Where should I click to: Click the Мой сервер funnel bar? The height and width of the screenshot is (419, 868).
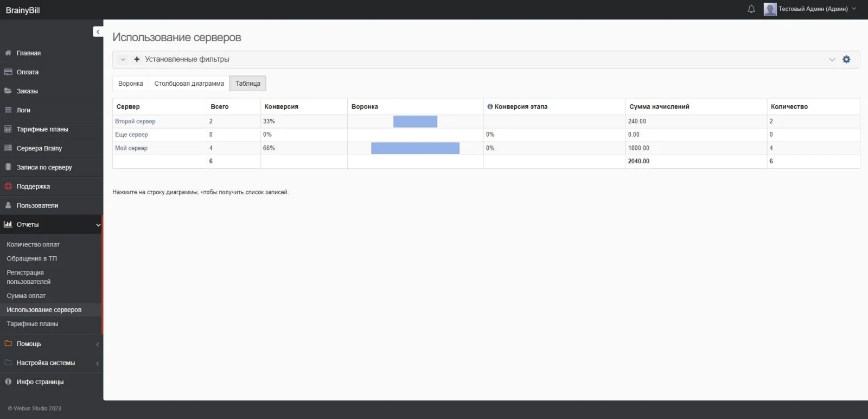415,148
